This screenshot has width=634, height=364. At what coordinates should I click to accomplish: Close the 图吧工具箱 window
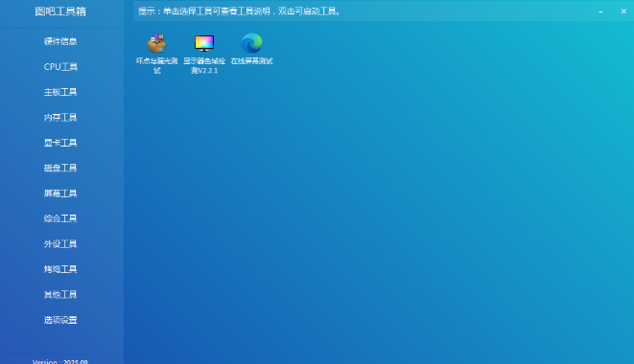click(623, 11)
